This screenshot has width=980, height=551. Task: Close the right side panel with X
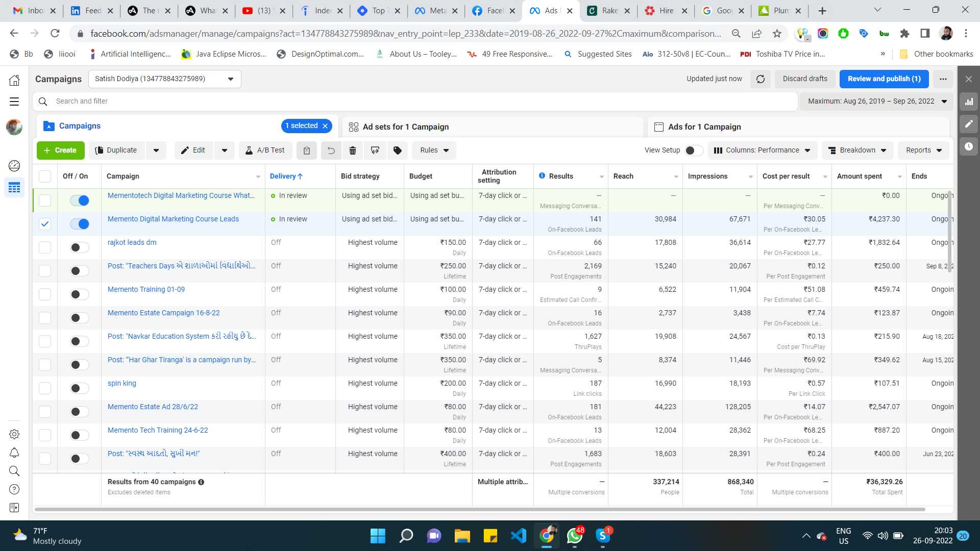pyautogui.click(x=969, y=79)
